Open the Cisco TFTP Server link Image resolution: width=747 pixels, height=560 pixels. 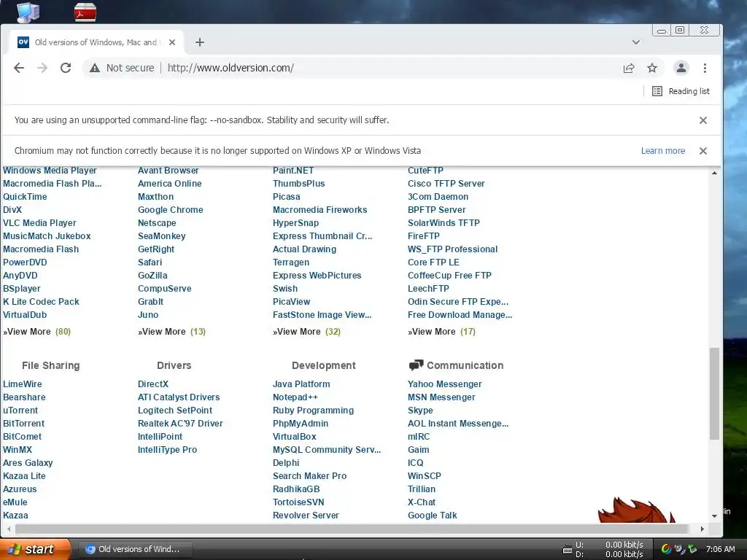(446, 184)
